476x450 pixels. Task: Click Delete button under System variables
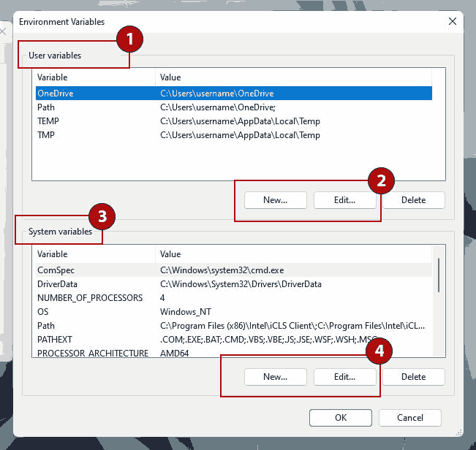pyautogui.click(x=413, y=377)
